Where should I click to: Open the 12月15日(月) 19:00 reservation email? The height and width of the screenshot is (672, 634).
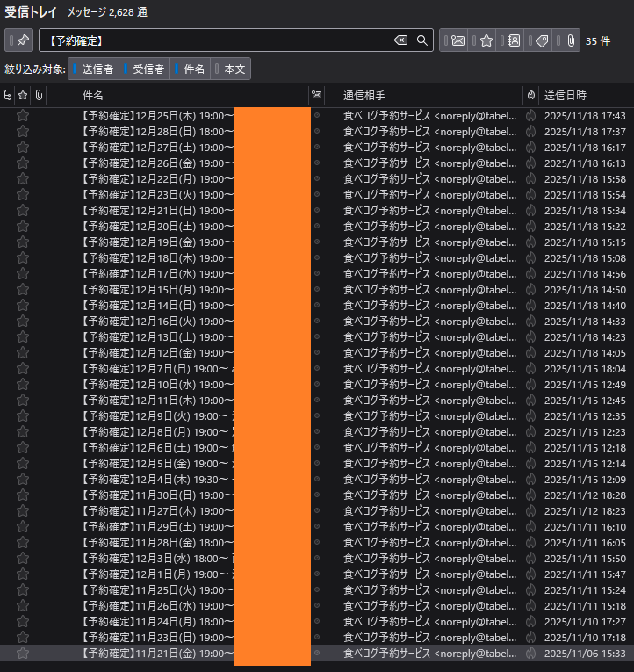point(158,290)
